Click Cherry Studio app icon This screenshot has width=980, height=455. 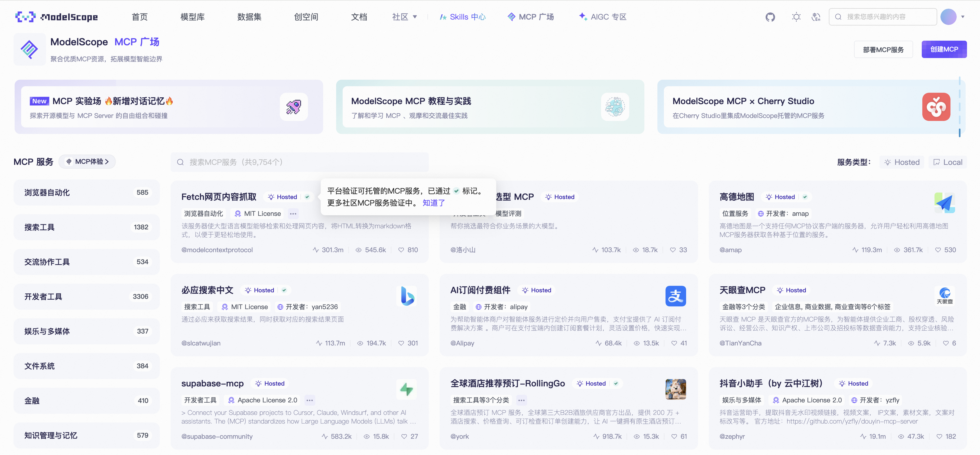[x=936, y=107]
